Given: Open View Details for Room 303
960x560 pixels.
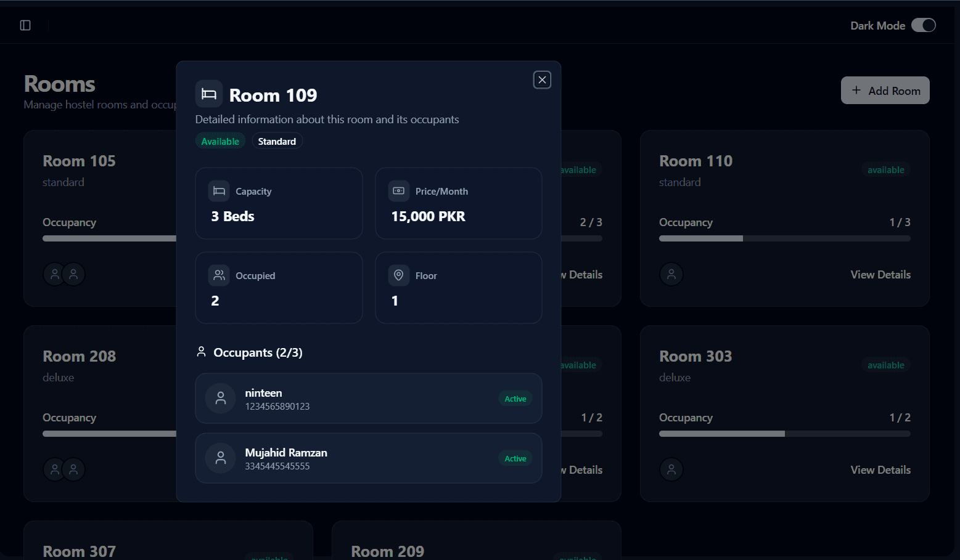Looking at the screenshot, I should (x=880, y=470).
